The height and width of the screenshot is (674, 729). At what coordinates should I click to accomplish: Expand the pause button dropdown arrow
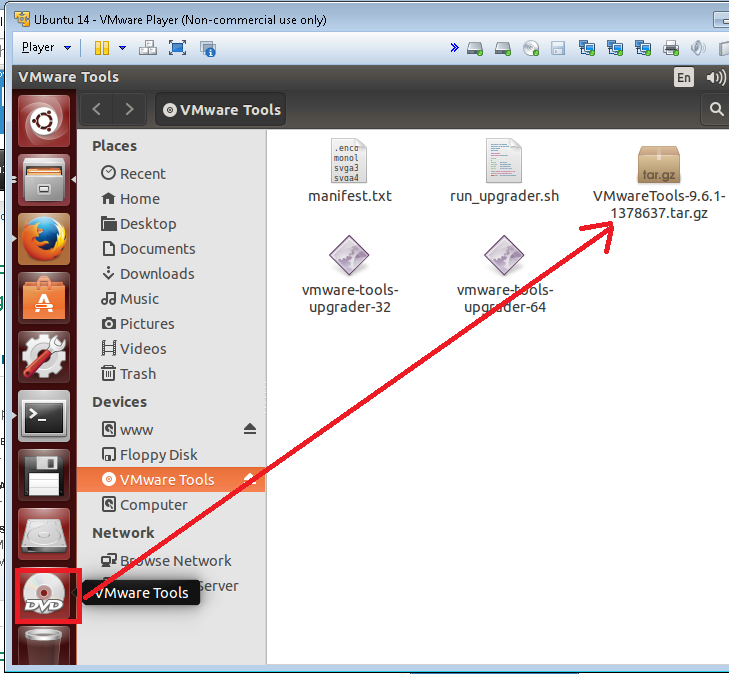point(122,47)
